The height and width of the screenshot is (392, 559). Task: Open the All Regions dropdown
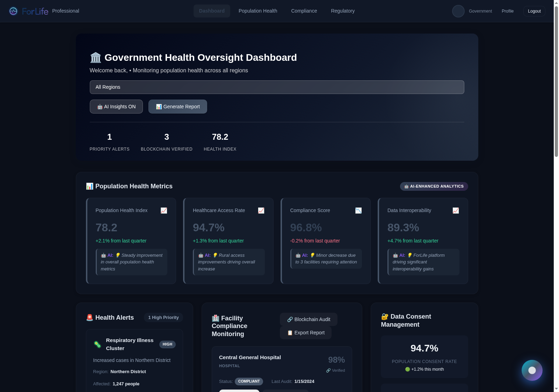[x=277, y=87]
